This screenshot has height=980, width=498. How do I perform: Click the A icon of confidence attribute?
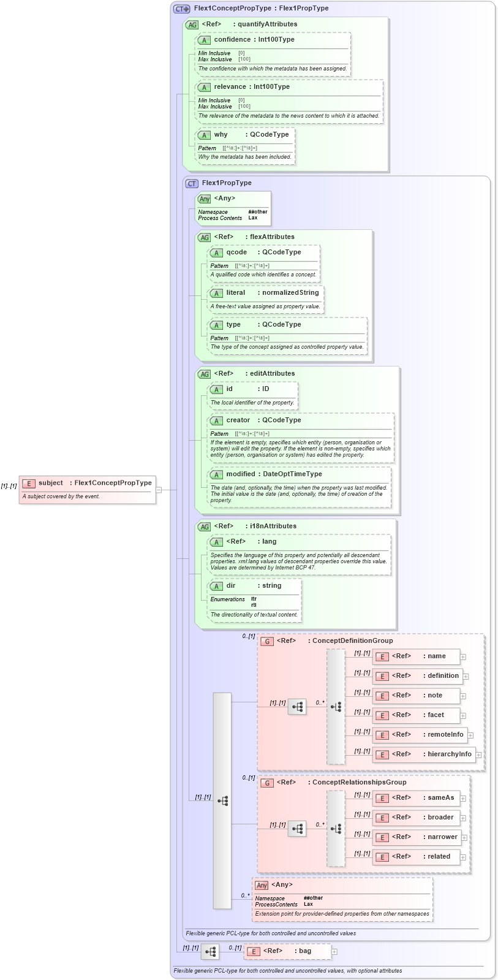(204, 40)
